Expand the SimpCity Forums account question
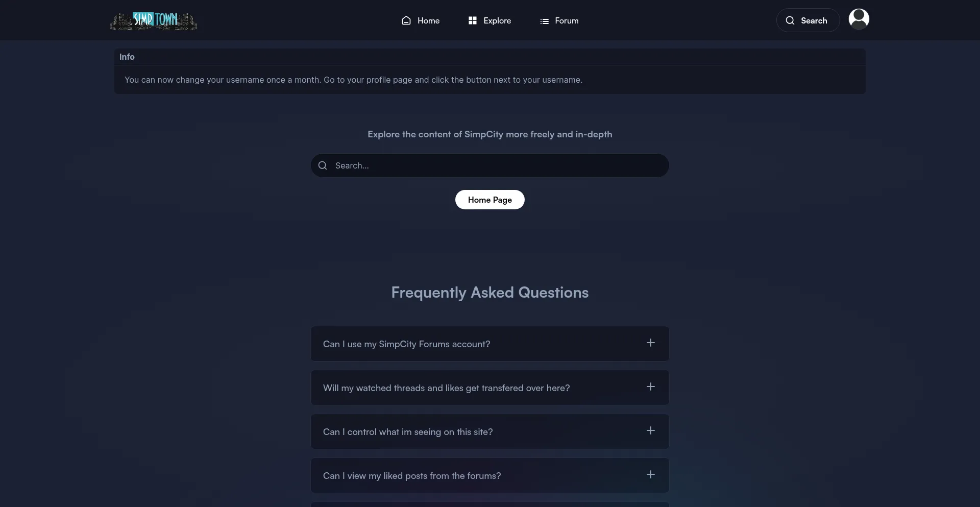980x507 pixels. pos(406,344)
